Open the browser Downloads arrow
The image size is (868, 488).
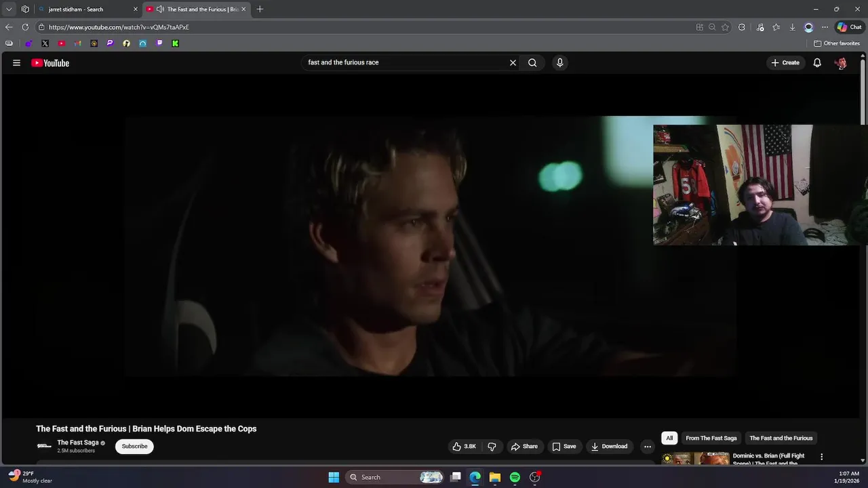[792, 27]
